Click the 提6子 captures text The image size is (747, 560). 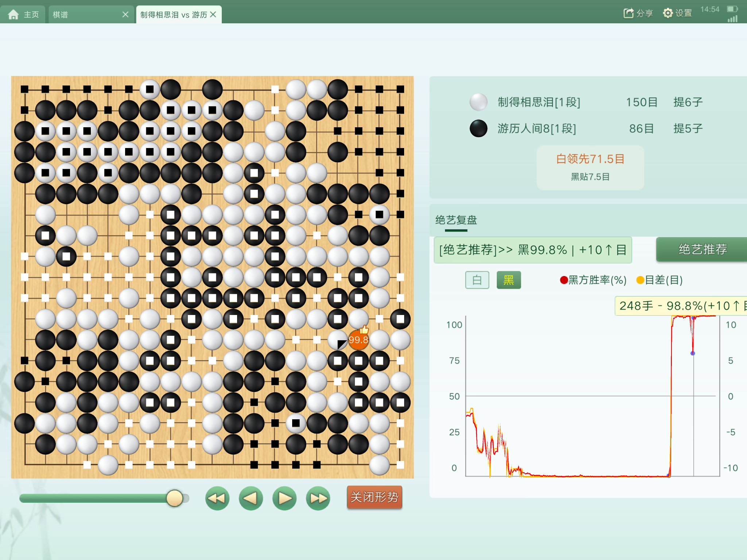click(688, 102)
